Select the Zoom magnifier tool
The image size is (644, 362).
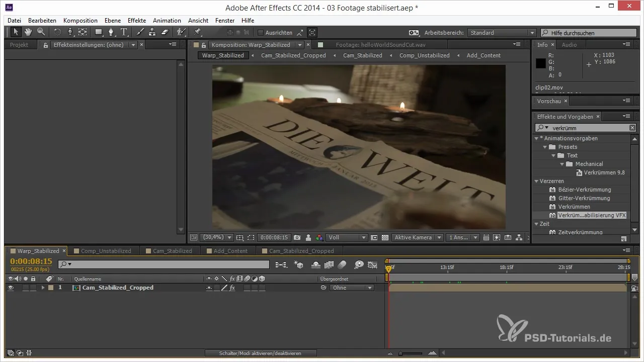click(x=41, y=32)
